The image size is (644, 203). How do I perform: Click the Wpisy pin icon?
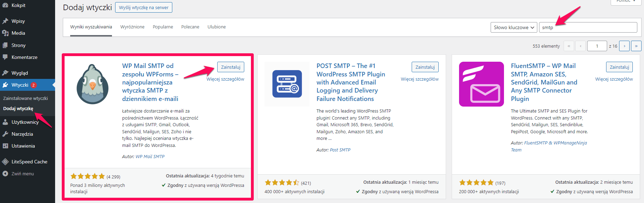tap(5, 21)
